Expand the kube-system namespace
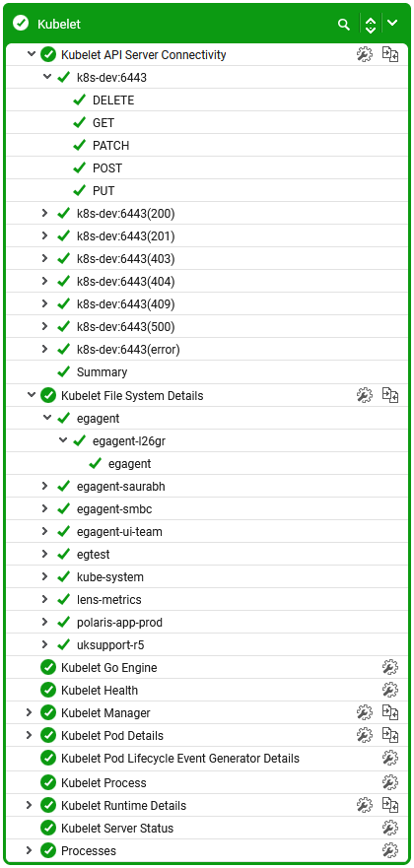Viewport: 414px width, 868px height. point(44,576)
